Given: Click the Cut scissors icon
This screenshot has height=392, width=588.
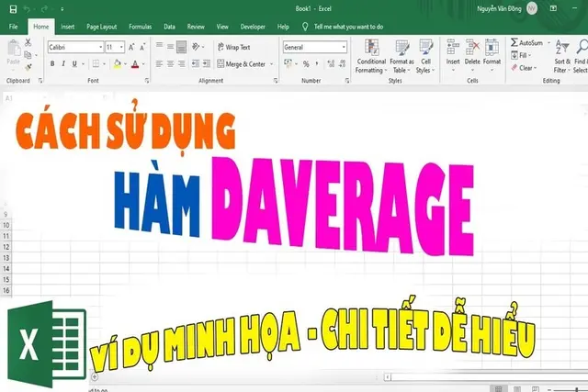Looking at the screenshot, I should pos(28,42).
